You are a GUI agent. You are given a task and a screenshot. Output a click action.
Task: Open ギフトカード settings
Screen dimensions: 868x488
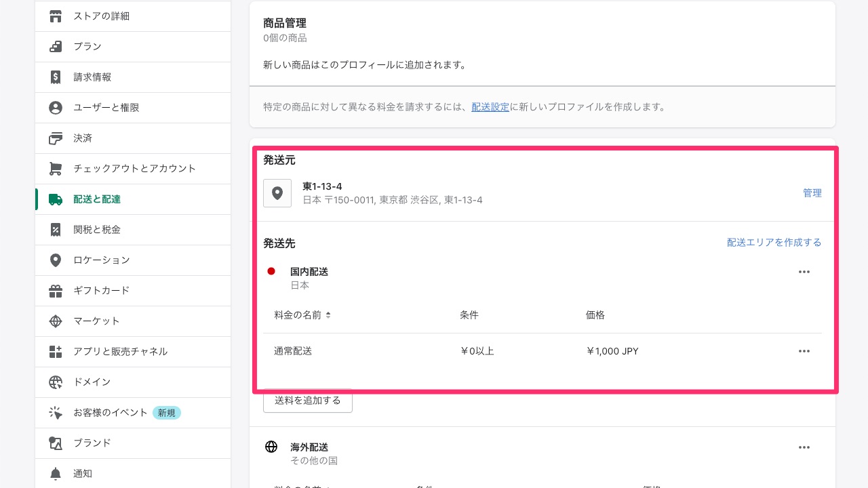click(133, 291)
